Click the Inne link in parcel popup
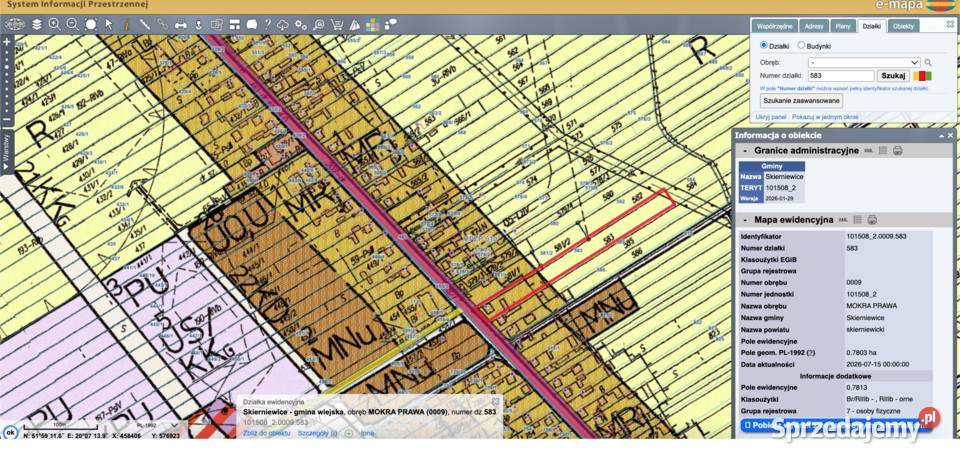Screen dimensions: 960x462 coord(367,433)
